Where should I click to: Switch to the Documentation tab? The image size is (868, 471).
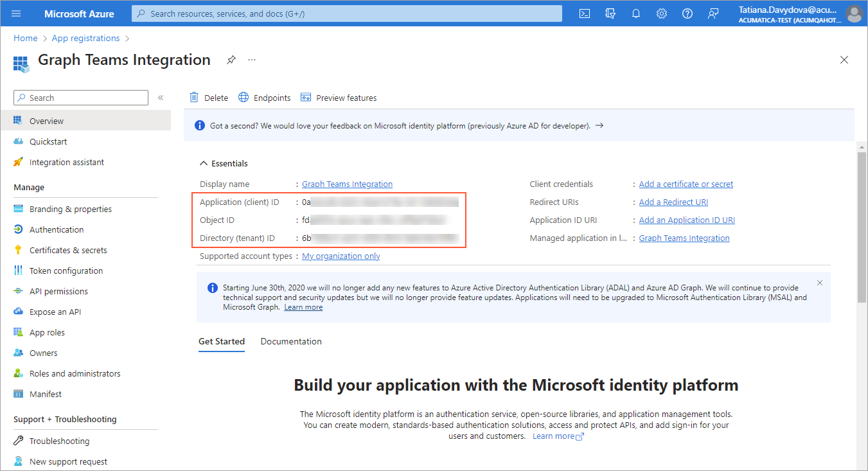291,341
